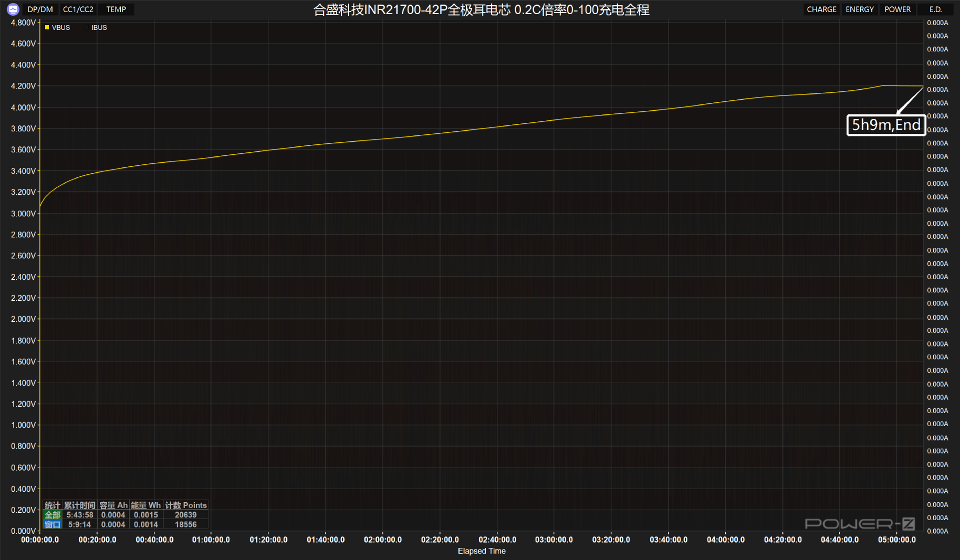Switch to the ENERGY view

859,9
